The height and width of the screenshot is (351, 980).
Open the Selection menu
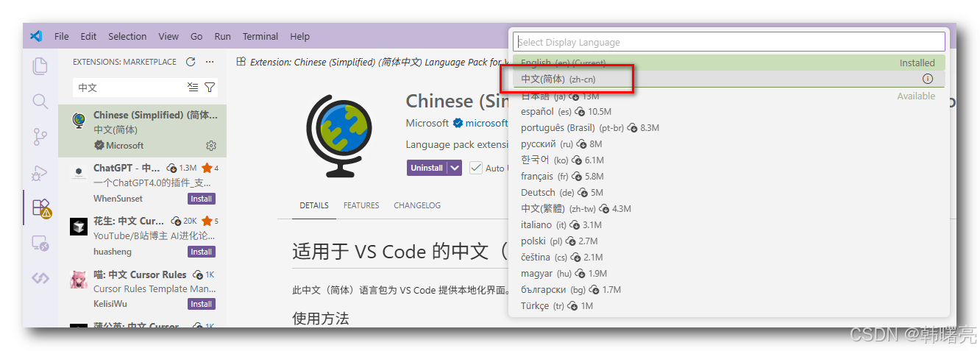127,36
